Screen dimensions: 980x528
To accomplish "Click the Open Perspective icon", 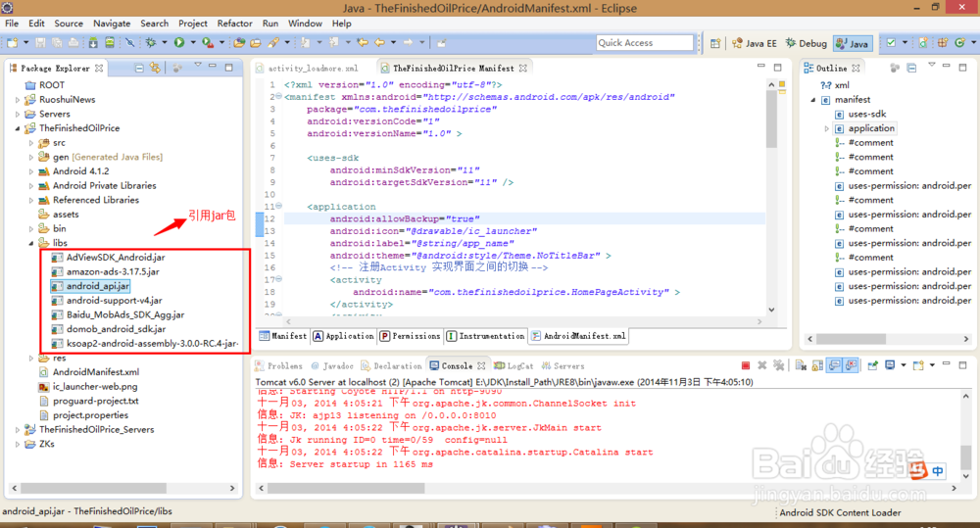I will click(x=715, y=43).
